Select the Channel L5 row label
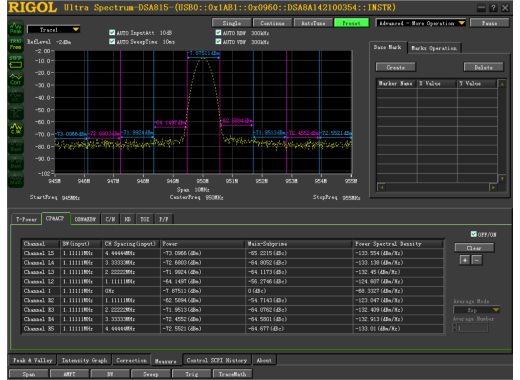The height and width of the screenshot is (380, 520). (39, 253)
